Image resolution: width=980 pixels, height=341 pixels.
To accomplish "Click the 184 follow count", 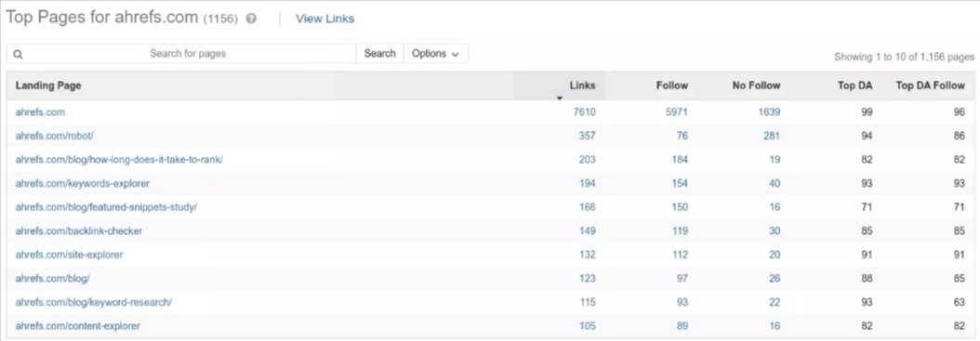I will point(679,160).
